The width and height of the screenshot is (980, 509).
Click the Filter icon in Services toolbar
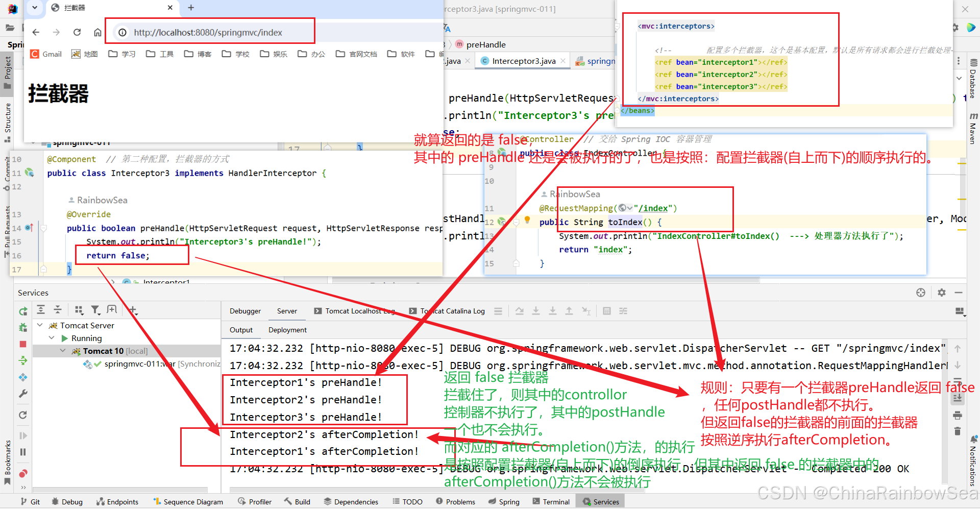tap(95, 310)
